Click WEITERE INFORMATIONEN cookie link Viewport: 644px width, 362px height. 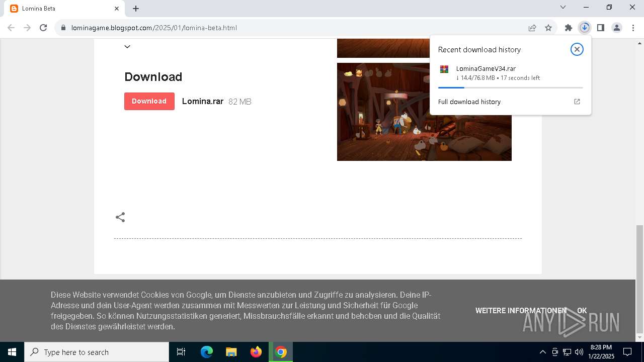521,311
